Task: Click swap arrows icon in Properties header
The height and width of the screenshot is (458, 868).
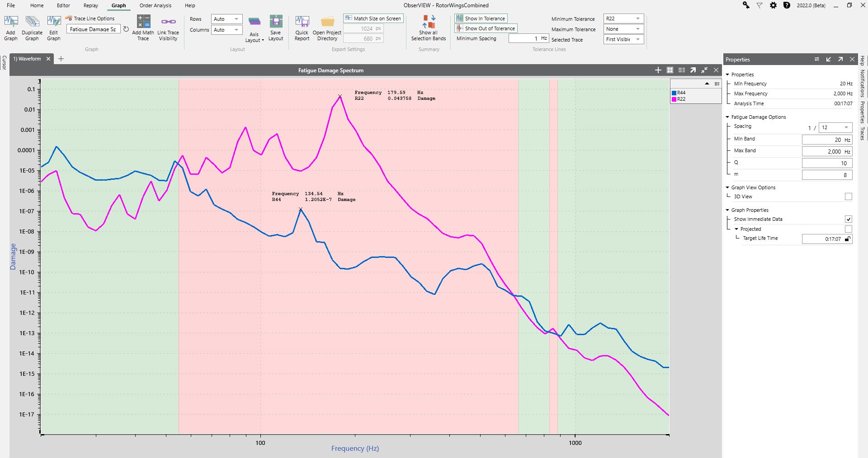Action: tap(817, 59)
